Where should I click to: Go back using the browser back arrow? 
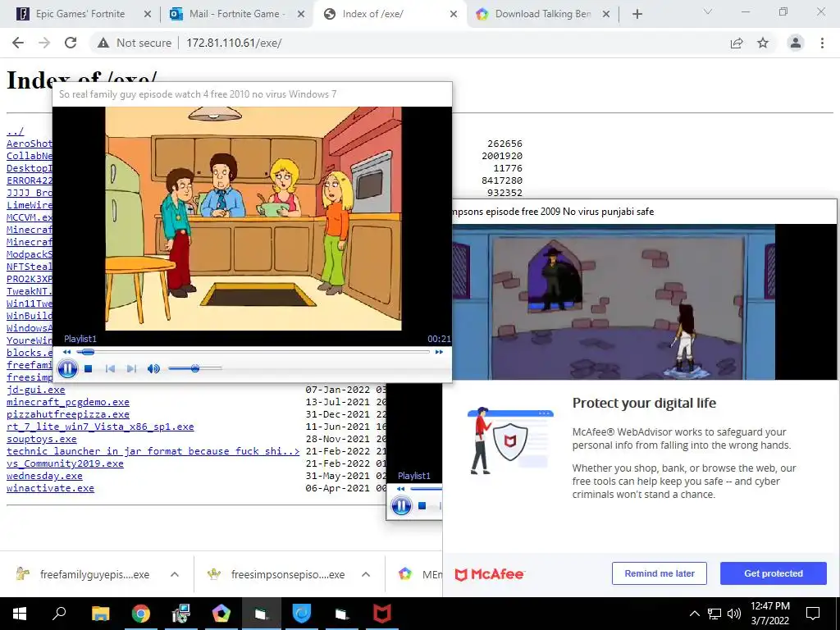[18, 43]
